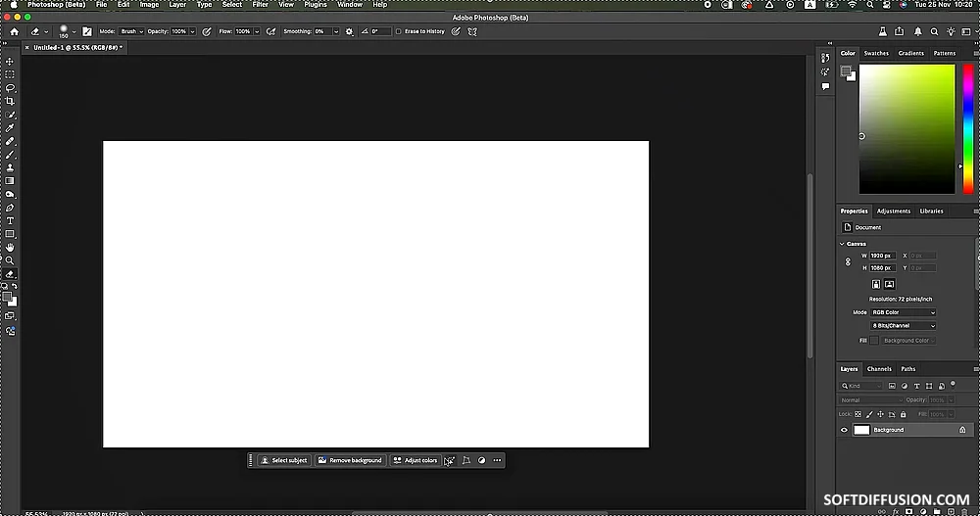Screen dimensions: 980x516
Task: Select the Hand tool
Action: (10, 248)
